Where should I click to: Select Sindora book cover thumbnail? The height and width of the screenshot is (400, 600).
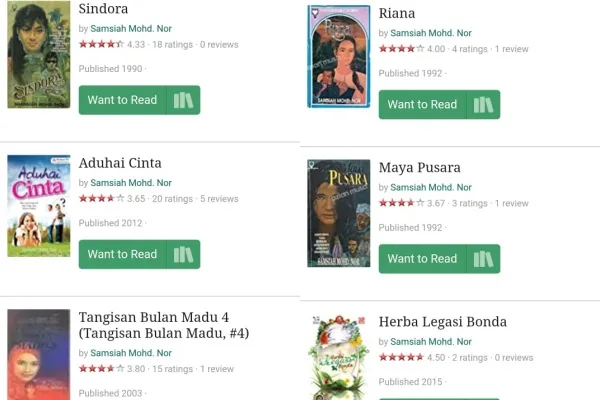39,54
